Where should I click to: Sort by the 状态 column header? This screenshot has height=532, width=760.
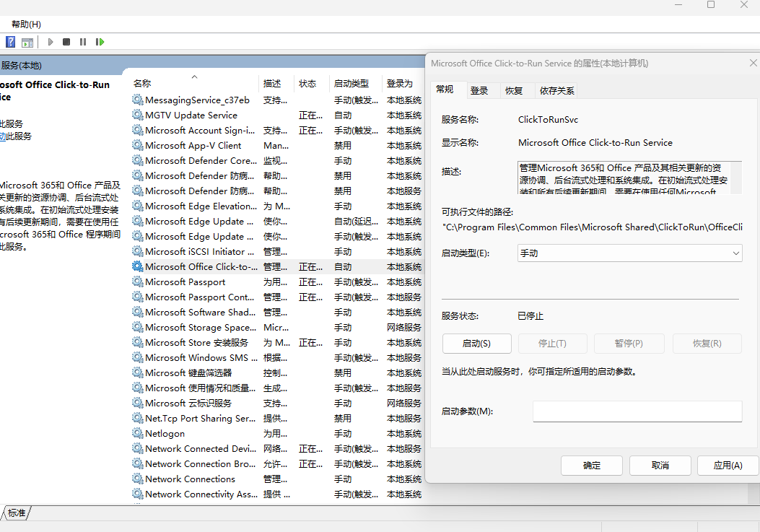click(x=312, y=84)
